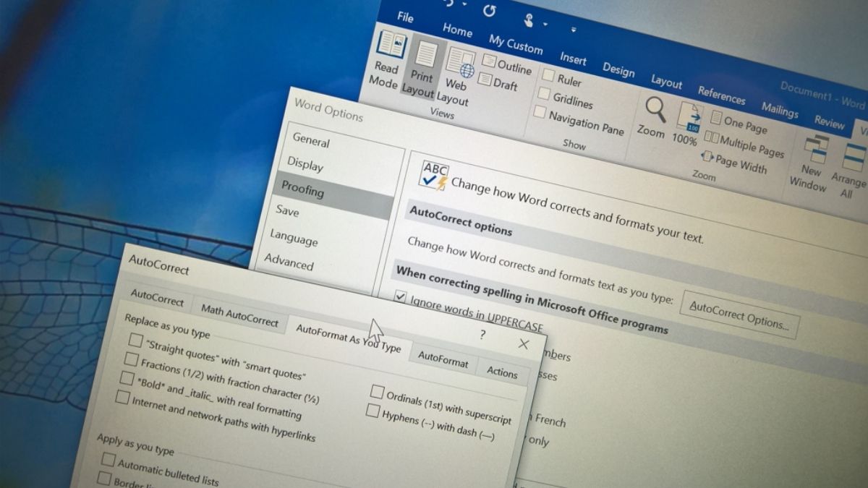This screenshot has width=868, height=488.
Task: Click the "AutoCorrect options" section heading
Action: 461,220
